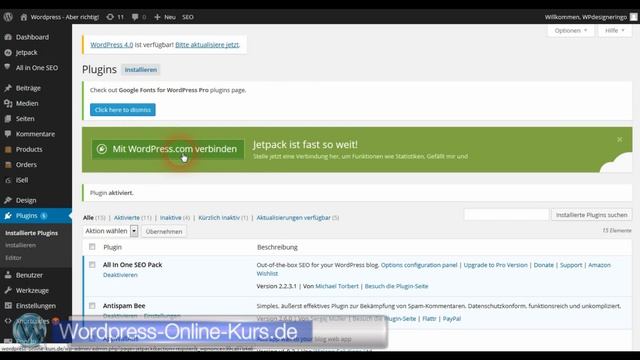This screenshot has height=360, width=640.
Task: Open updates indicator showing 11
Action: pyautogui.click(x=115, y=17)
